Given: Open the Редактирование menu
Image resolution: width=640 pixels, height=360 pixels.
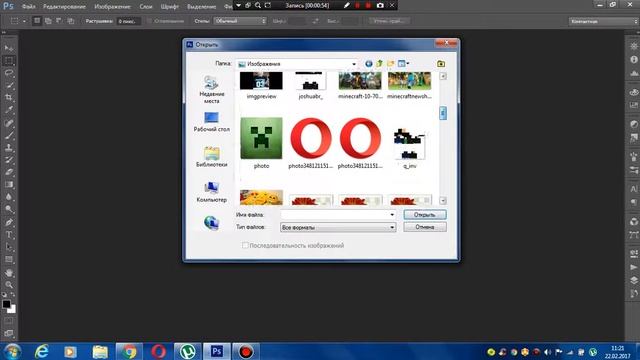Looking at the screenshot, I should coord(64,7).
